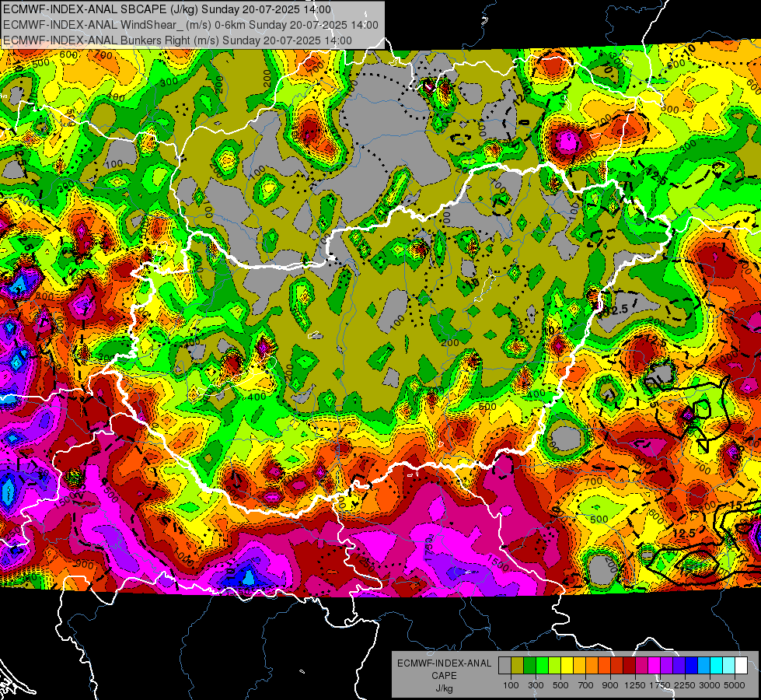Click the legend value label 3000

pos(710,685)
